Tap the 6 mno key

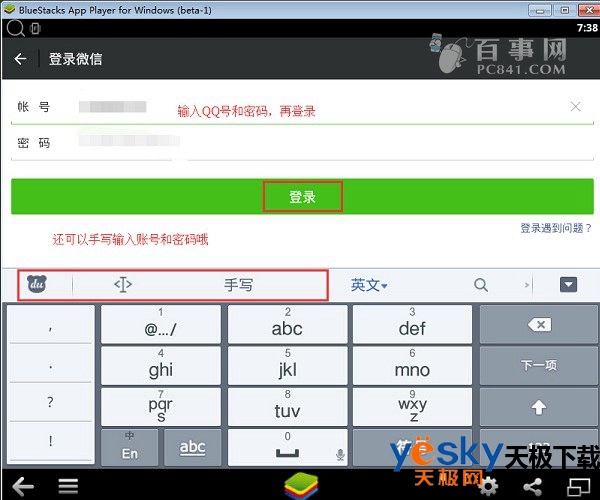click(x=412, y=365)
